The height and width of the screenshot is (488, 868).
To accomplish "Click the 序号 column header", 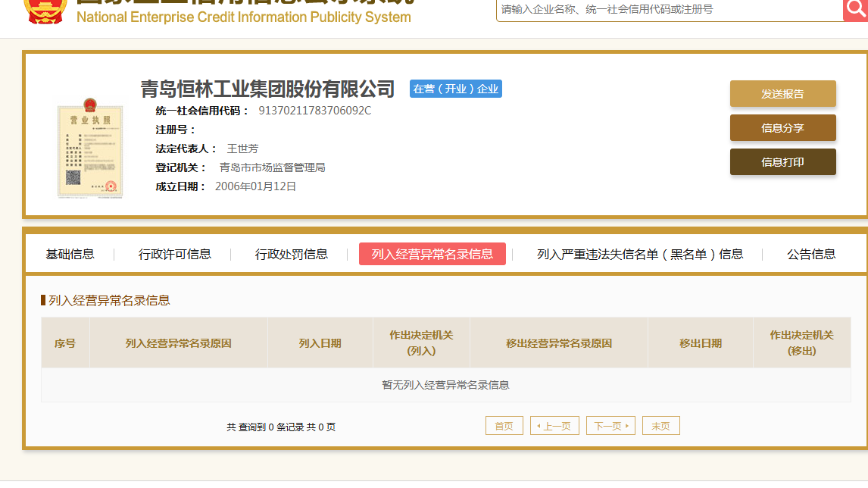I will [65, 343].
